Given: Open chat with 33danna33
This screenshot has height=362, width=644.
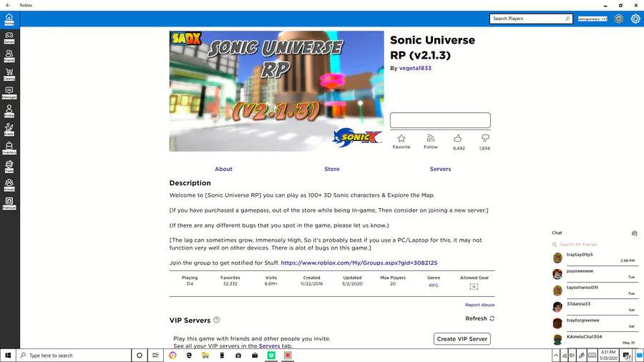Looking at the screenshot, I should pos(595,307).
